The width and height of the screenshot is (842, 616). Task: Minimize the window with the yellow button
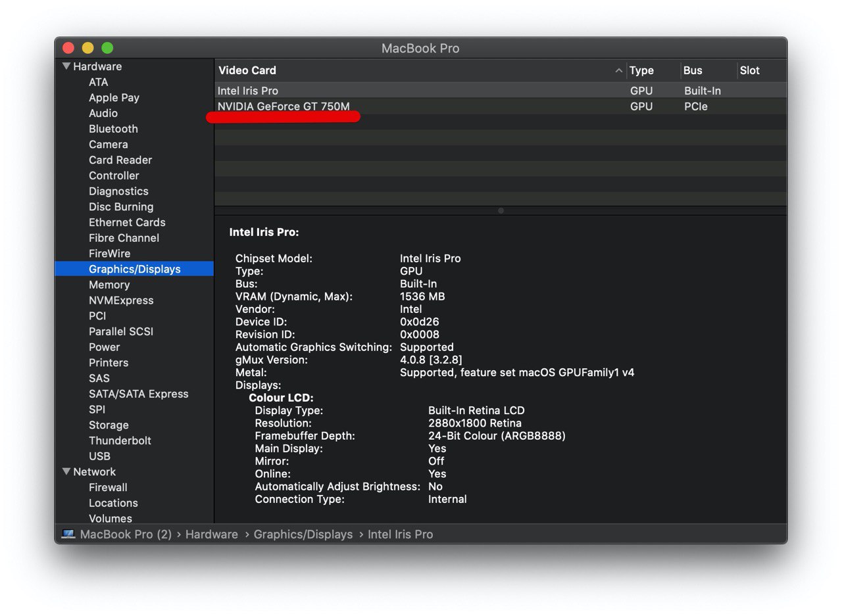tap(87, 48)
